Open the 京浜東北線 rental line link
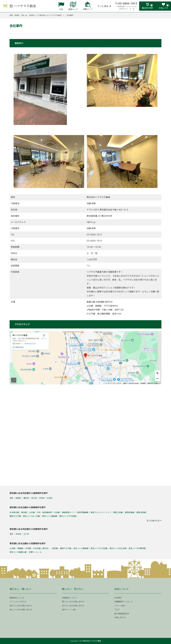The image size is (171, 644). [14, 512]
